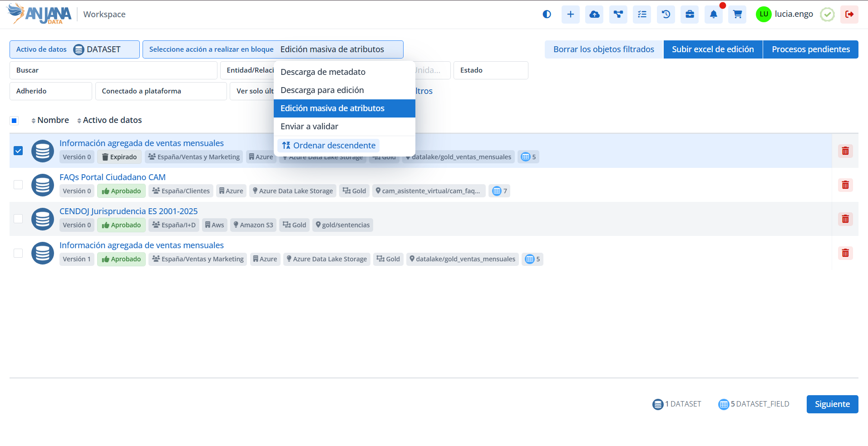This screenshot has height=446, width=868.
Task: Open the notifications bell
Action: (714, 15)
